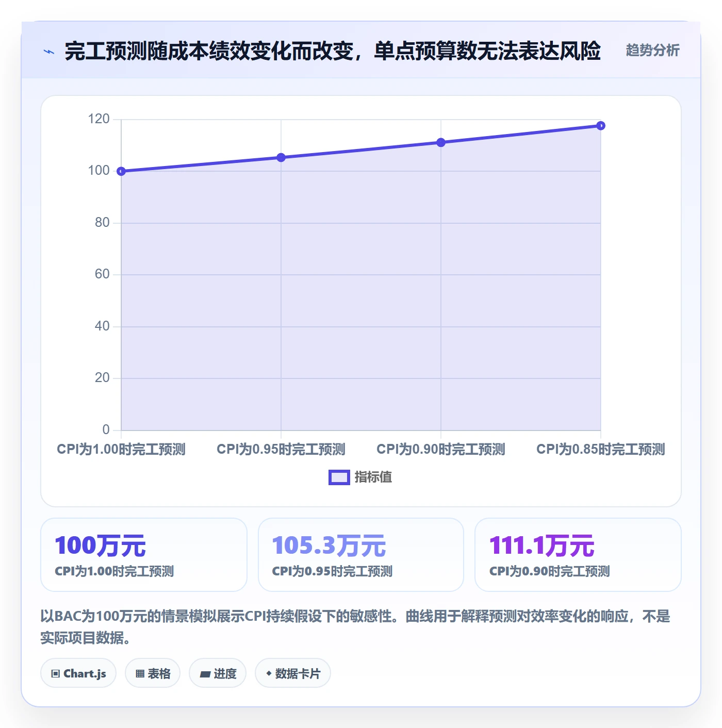
Task: Select the data point for CPI为0.85时完工预测
Action: pos(601,125)
